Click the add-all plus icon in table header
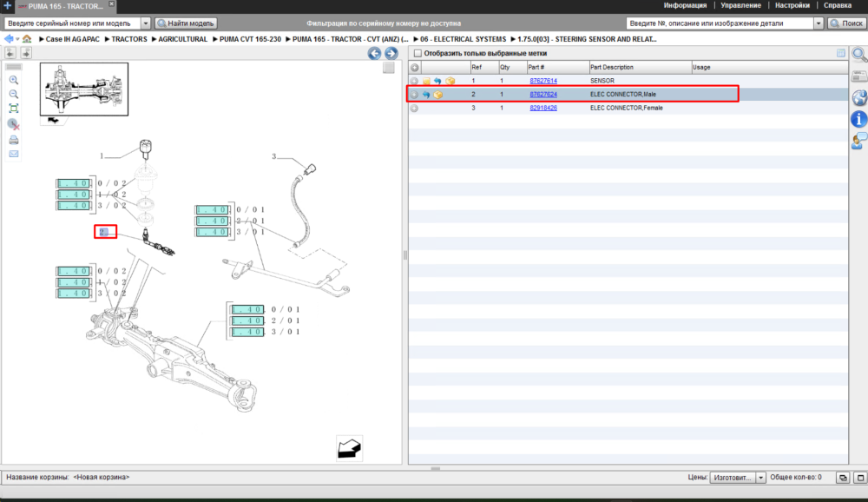 pos(415,68)
